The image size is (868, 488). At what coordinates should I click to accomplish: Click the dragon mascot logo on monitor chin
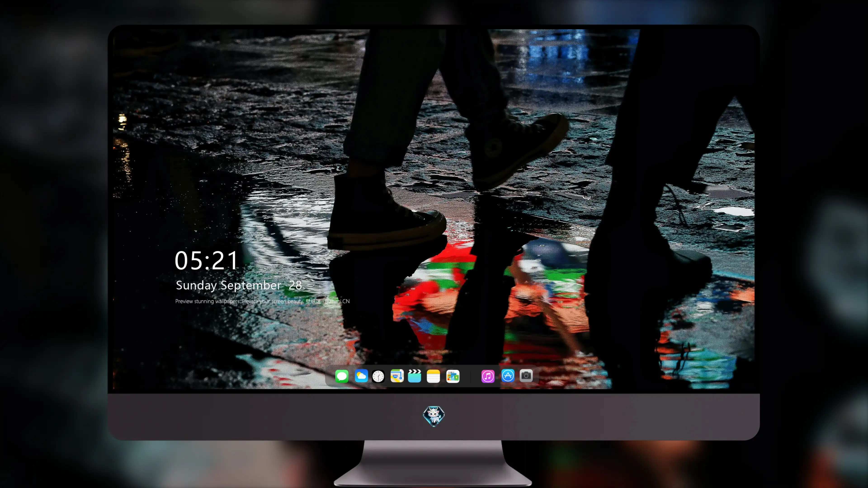434,416
